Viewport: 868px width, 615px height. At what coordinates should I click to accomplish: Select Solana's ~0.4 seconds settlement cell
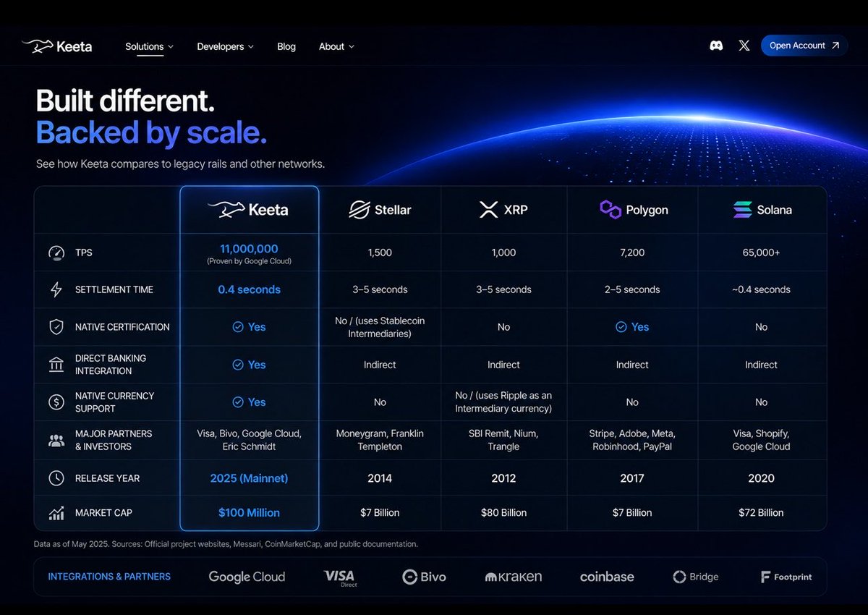[x=761, y=289]
